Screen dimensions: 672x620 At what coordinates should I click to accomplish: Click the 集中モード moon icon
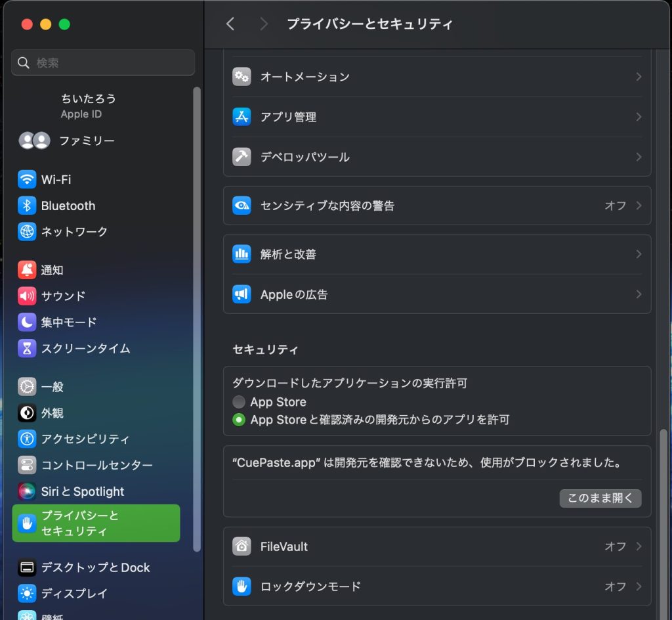pyautogui.click(x=27, y=322)
